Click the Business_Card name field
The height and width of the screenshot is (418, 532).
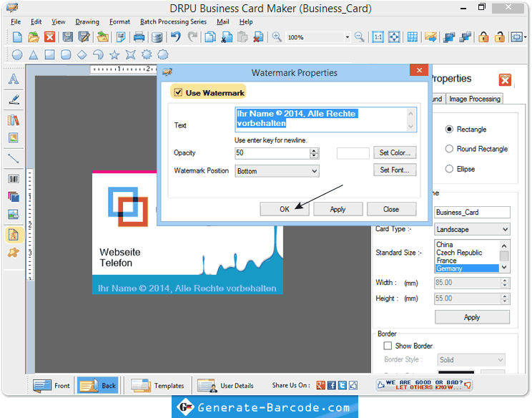pos(472,213)
